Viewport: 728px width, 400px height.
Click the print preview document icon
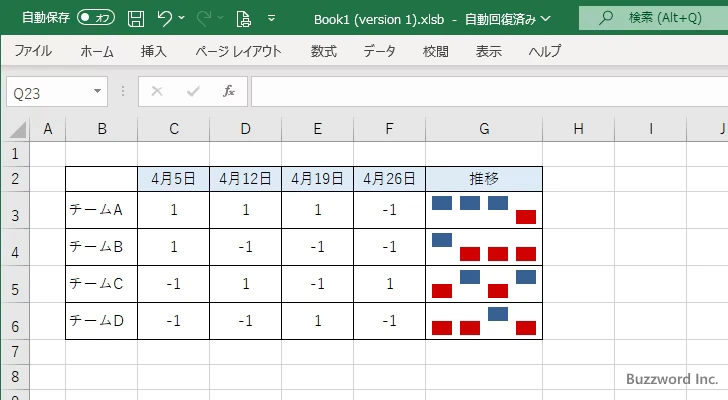[x=243, y=19]
